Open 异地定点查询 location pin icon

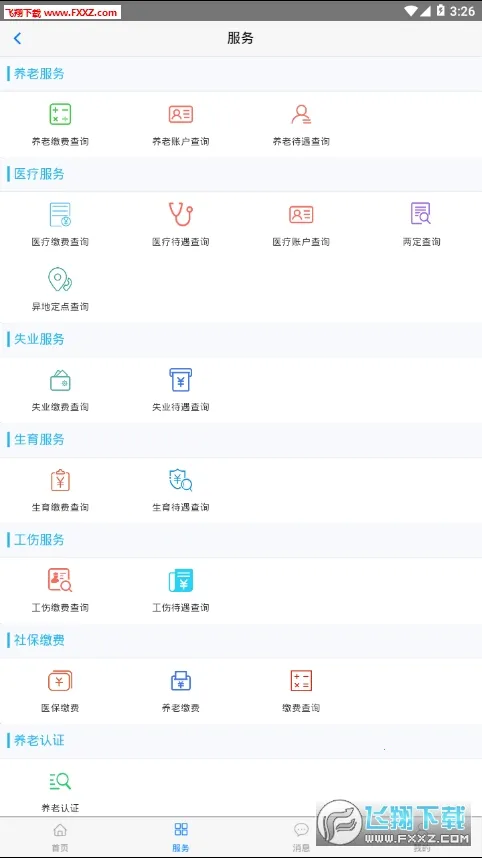click(x=60, y=279)
